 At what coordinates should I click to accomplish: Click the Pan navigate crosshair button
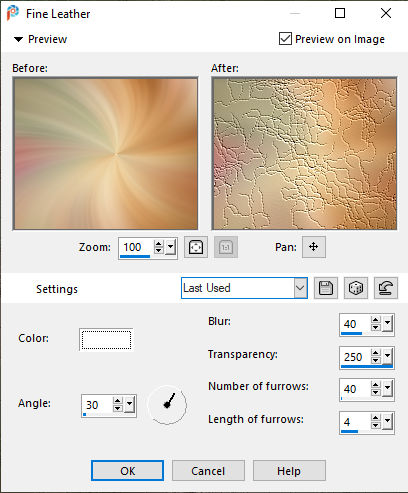coord(314,247)
